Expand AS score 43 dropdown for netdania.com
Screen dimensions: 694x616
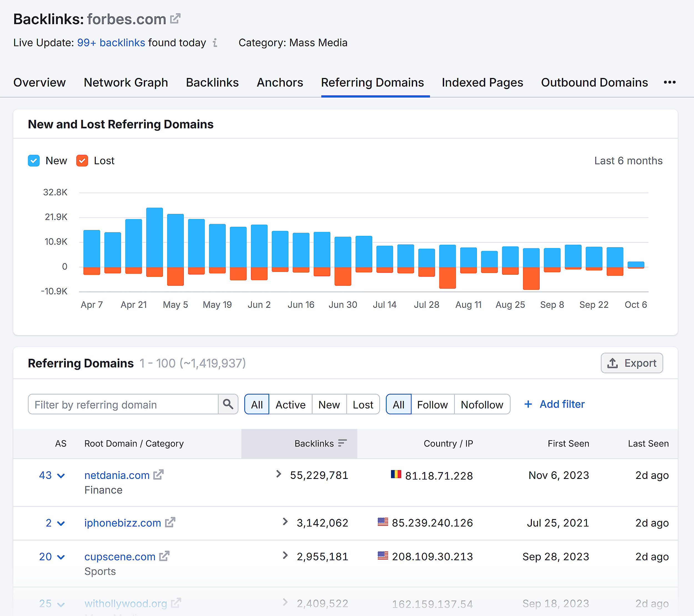(x=61, y=476)
